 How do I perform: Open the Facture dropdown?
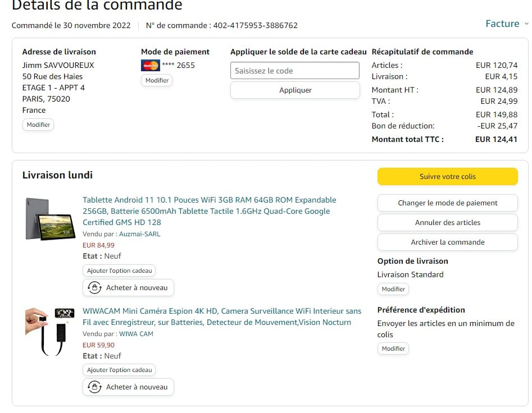506,24
